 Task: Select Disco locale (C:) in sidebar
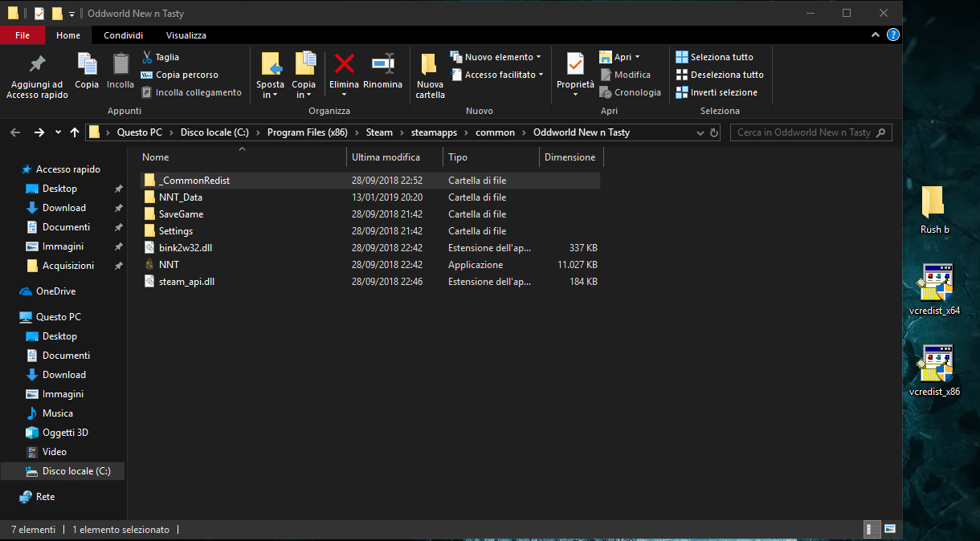[x=63, y=471]
